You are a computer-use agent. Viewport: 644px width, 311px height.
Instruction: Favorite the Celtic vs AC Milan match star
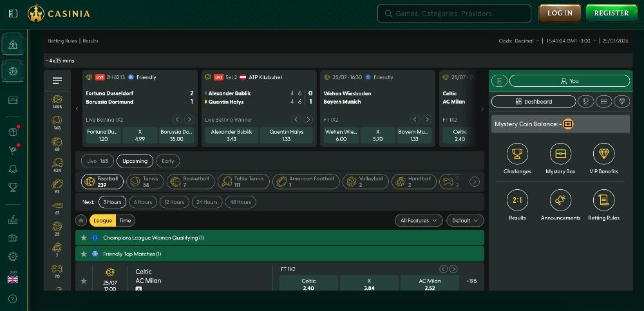[x=84, y=281]
